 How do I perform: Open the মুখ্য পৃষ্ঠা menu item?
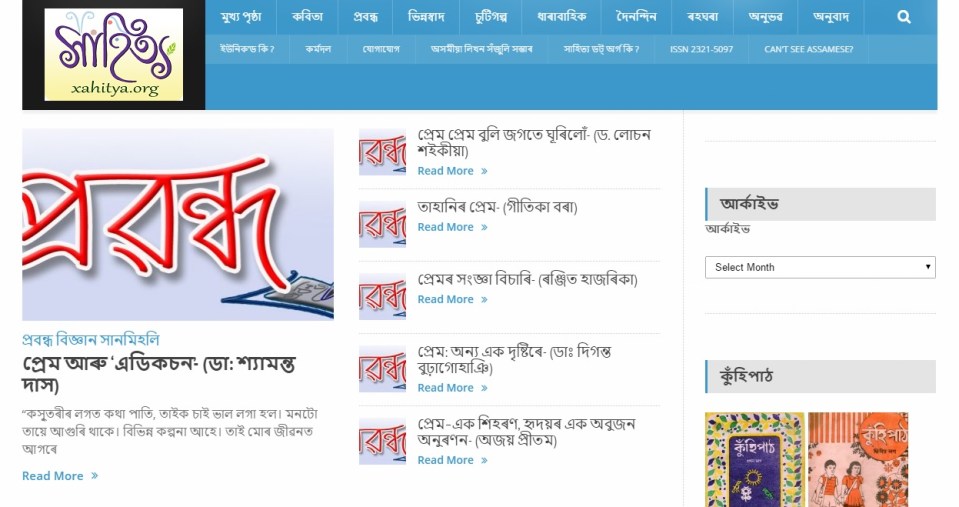pyautogui.click(x=241, y=17)
